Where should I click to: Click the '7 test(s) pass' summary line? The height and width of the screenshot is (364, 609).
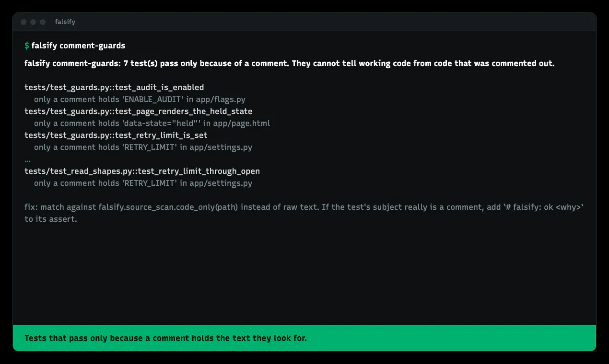pos(289,63)
